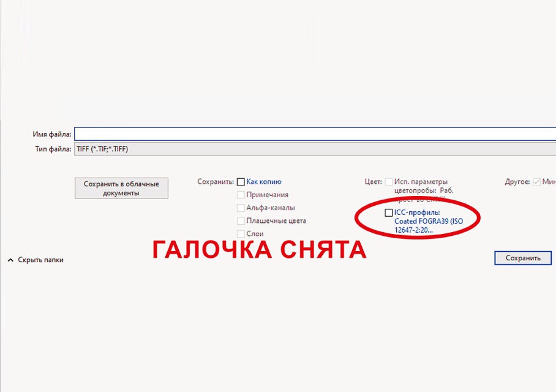Check the Плашечные цвета option
Viewport: 556px width, 392px height.
pyautogui.click(x=241, y=221)
